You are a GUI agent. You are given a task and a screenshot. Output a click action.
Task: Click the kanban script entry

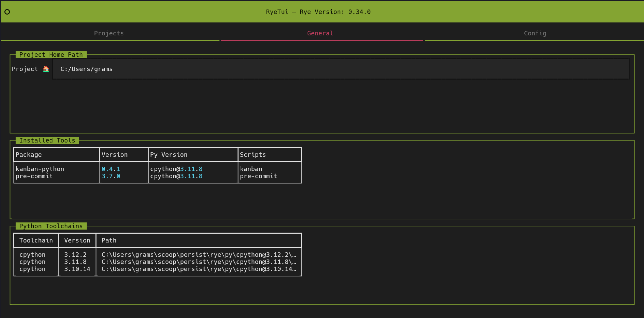[251, 169]
